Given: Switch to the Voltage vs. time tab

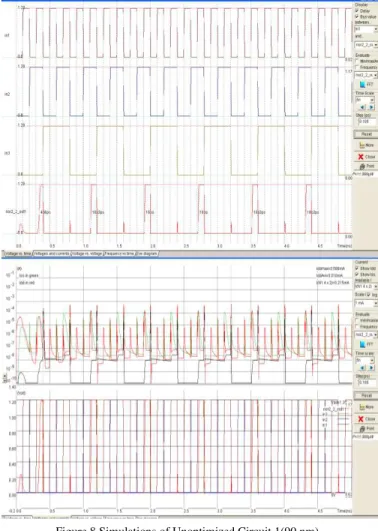Looking at the screenshot, I should [17, 253].
